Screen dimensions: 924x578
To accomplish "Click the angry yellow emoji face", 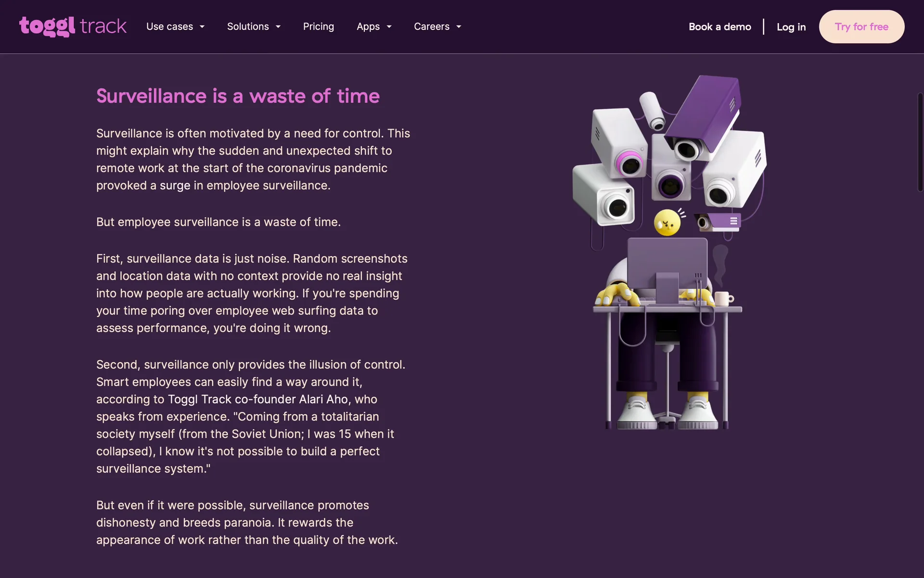I will click(667, 223).
